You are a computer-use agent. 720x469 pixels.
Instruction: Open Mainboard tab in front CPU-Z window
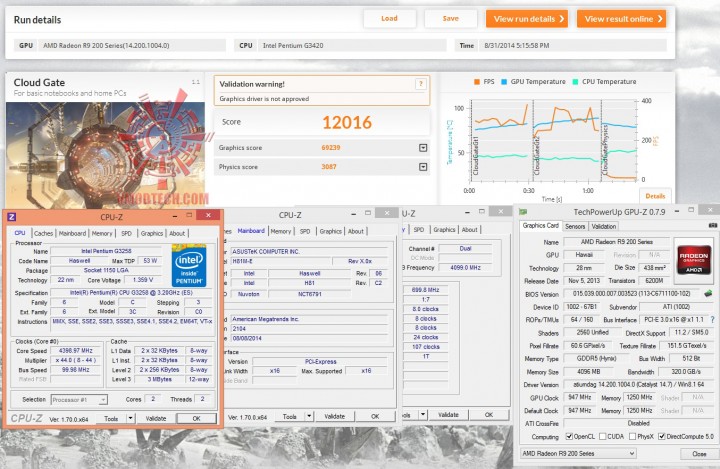tap(72, 233)
